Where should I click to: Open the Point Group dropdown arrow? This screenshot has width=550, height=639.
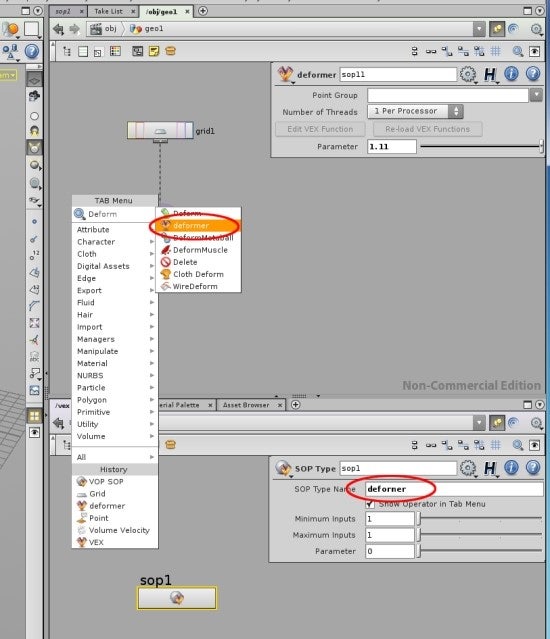pos(536,95)
